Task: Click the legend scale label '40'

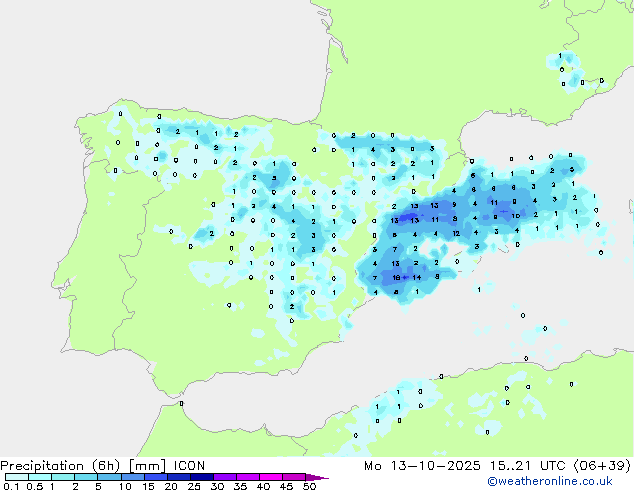Action: [263, 486]
